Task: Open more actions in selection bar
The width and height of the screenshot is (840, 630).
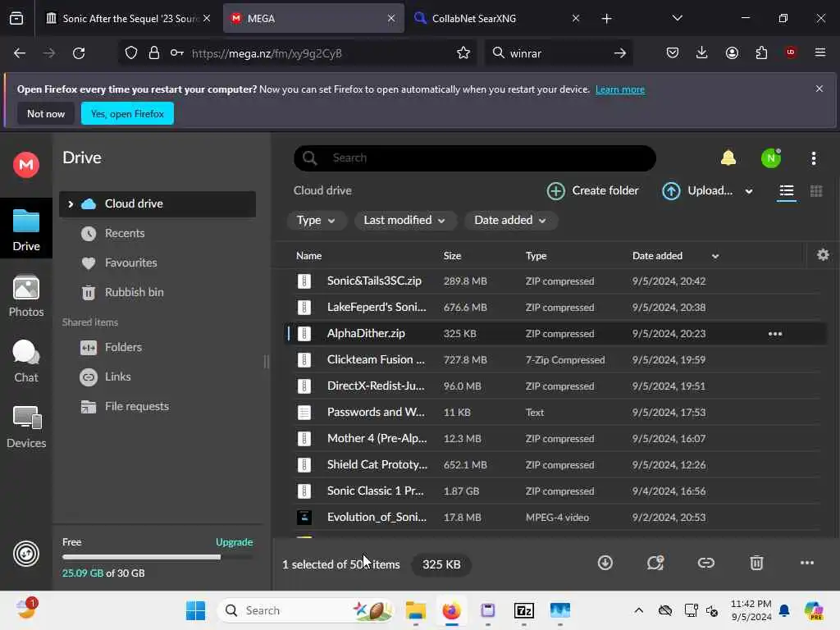Action: pos(807,563)
